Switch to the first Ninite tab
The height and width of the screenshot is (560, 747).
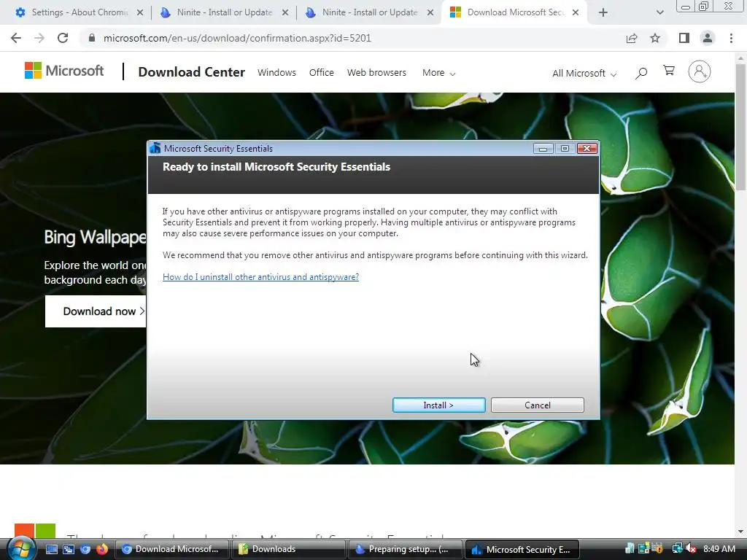click(223, 12)
